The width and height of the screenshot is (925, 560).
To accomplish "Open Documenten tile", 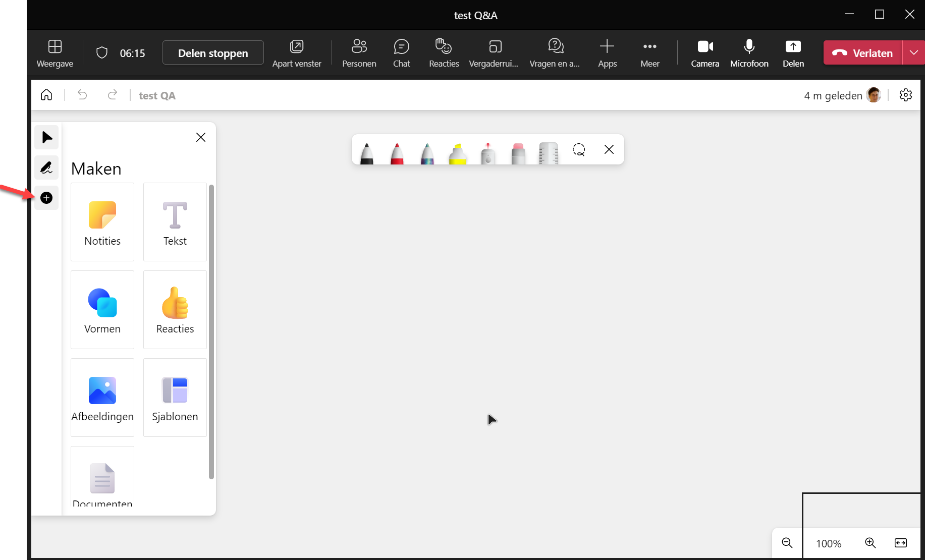I will 102,477.
